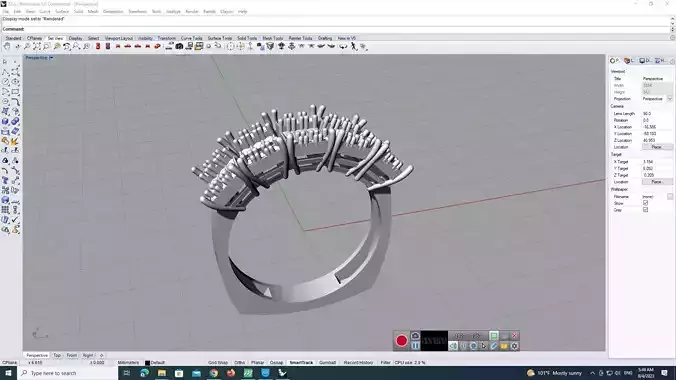Click the Command input line
This screenshot has height=380, width=676.
336,29
